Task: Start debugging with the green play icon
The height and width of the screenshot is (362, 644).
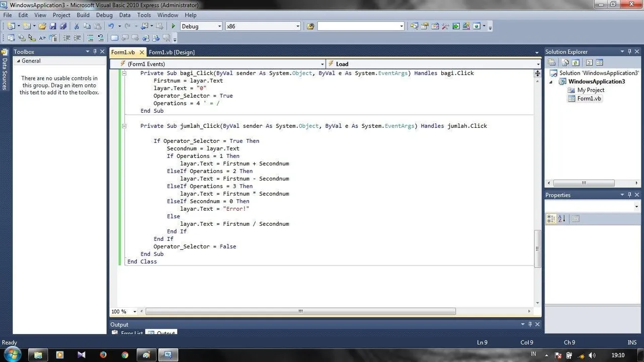Action: click(x=173, y=26)
